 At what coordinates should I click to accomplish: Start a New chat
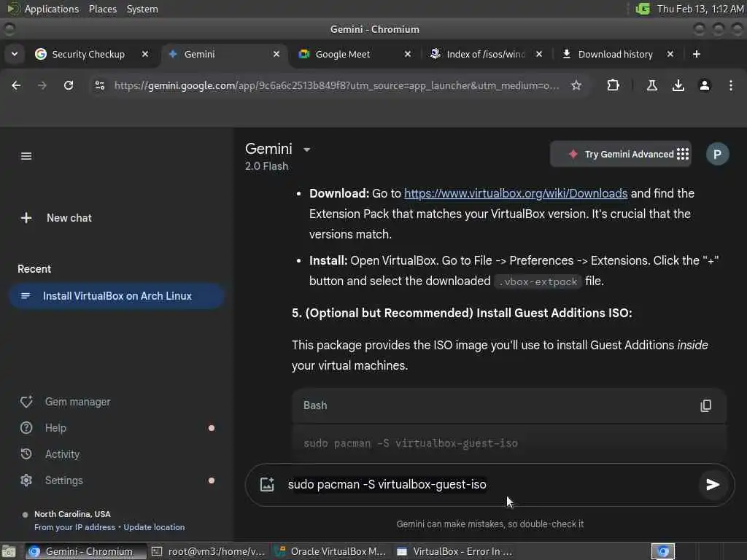click(56, 218)
